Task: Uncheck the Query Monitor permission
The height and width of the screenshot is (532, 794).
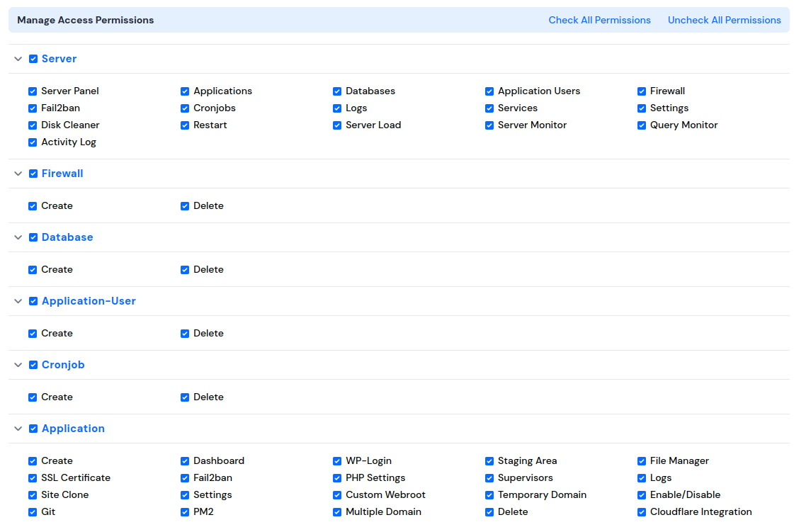Action: click(642, 125)
